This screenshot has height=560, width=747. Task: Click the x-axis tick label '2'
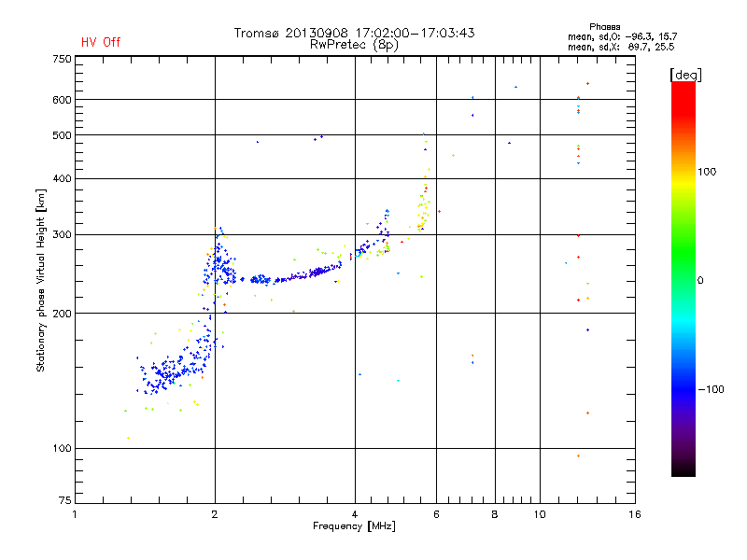click(215, 514)
